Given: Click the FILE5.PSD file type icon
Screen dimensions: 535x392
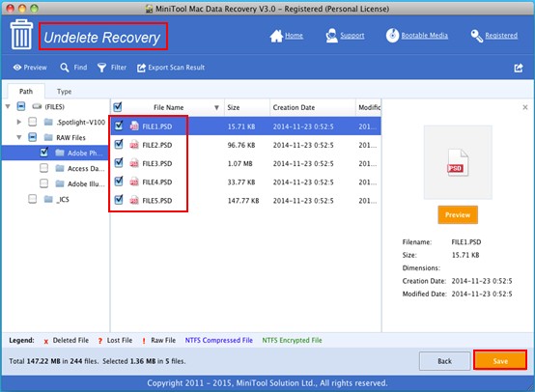Looking at the screenshot, I should [x=134, y=201].
